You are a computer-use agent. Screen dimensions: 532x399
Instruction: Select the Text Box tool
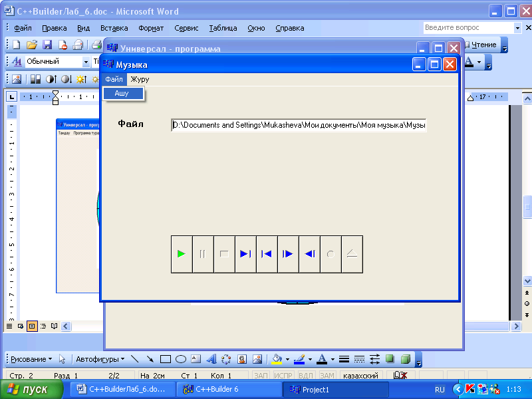[196, 359]
